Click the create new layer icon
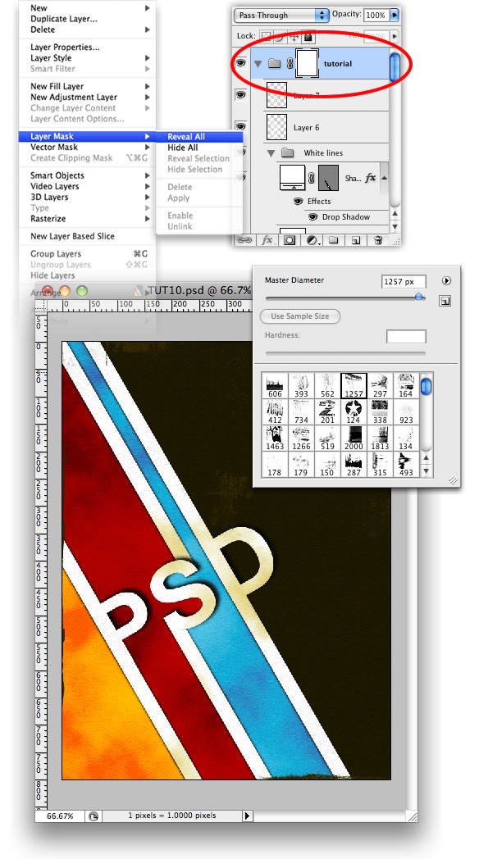Image resolution: width=479 pixels, height=868 pixels. point(356,240)
